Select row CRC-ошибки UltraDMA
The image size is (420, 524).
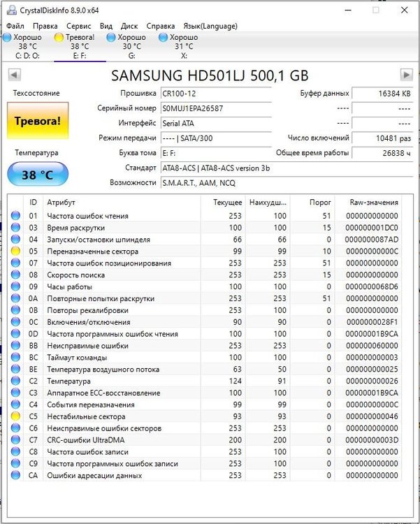pos(205,439)
